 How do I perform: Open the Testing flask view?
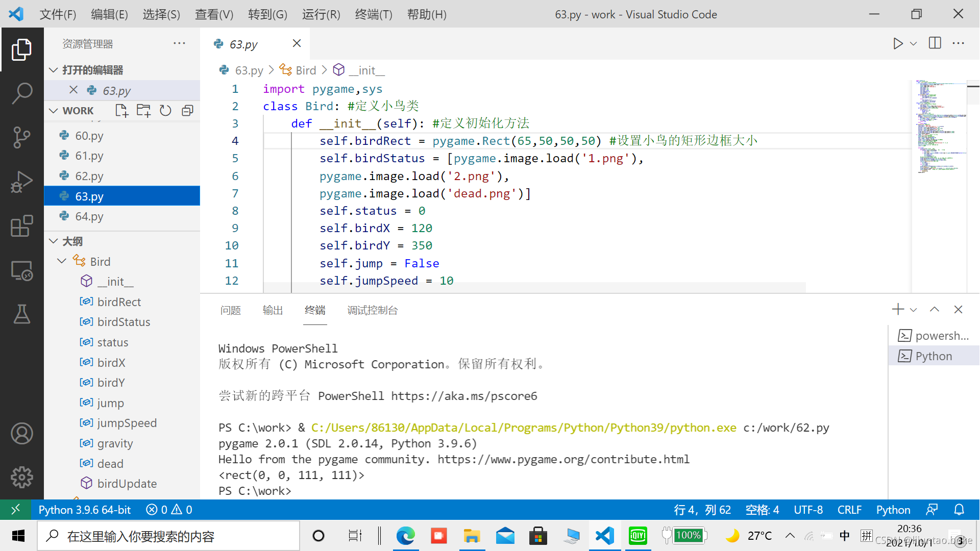(22, 314)
